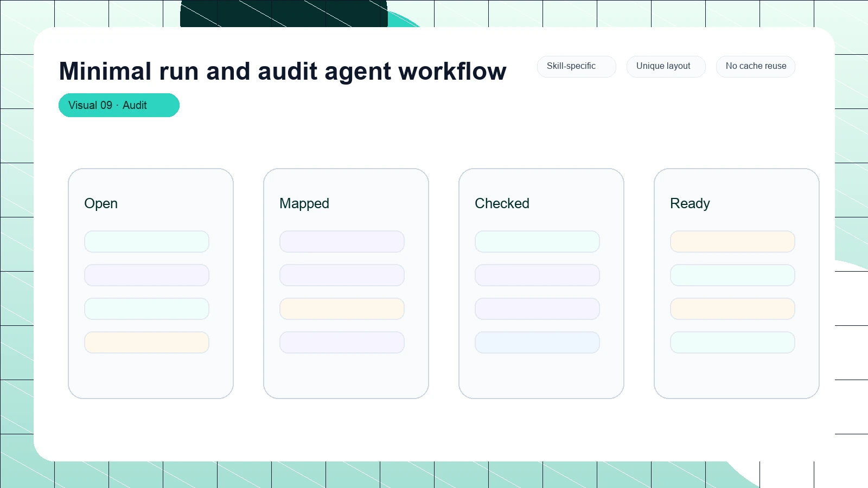This screenshot has height=488, width=868.
Task: Select the first item in Mapped column
Action: [342, 242]
